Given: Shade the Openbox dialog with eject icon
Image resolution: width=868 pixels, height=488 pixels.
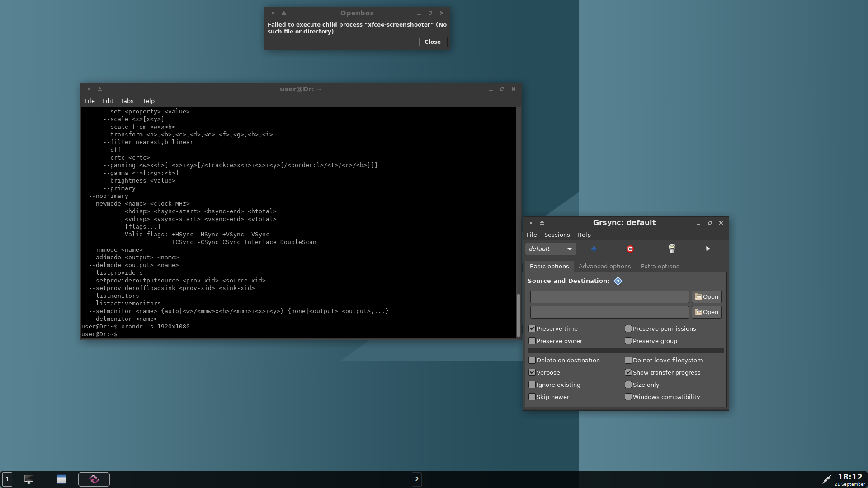Looking at the screenshot, I should (284, 14).
